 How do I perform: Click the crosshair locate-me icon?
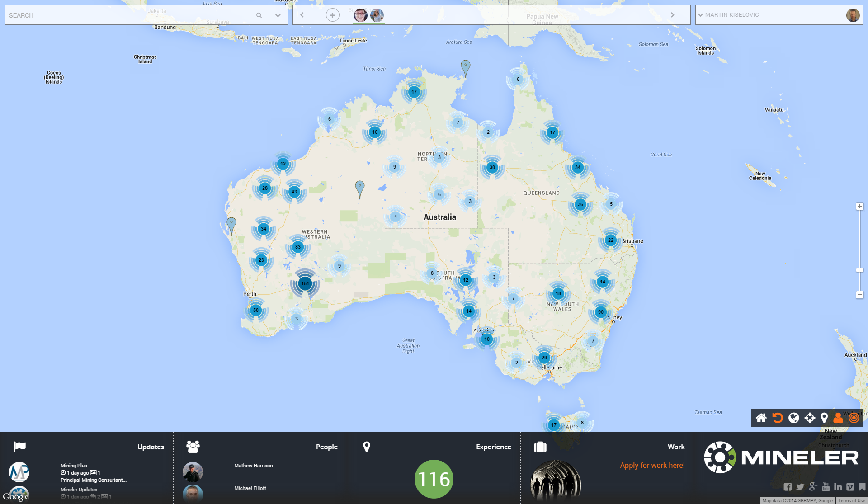coord(810,418)
